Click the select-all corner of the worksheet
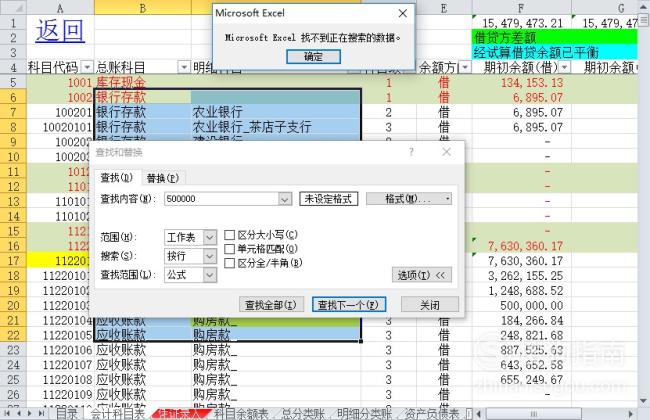 tap(13, 7)
